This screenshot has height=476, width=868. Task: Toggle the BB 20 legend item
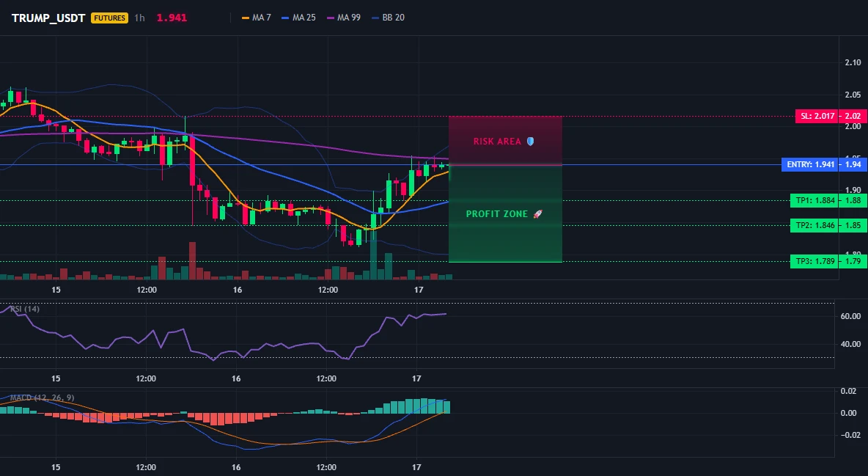tap(388, 18)
